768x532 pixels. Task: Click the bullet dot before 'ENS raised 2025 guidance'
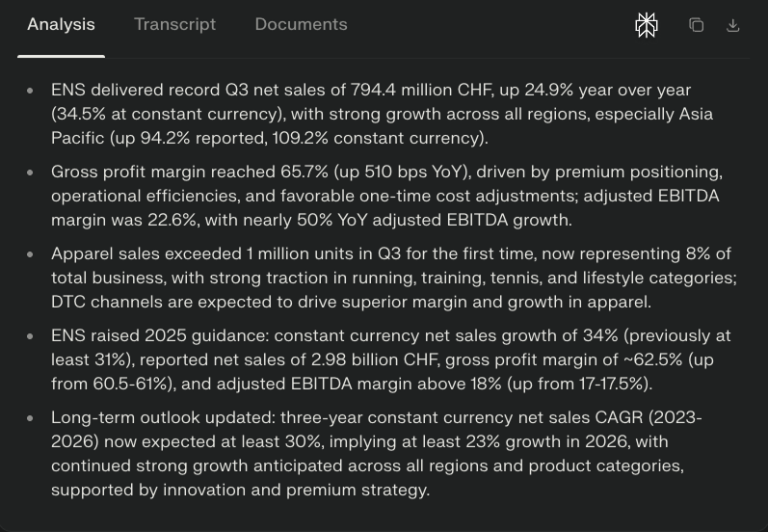pos(30,336)
